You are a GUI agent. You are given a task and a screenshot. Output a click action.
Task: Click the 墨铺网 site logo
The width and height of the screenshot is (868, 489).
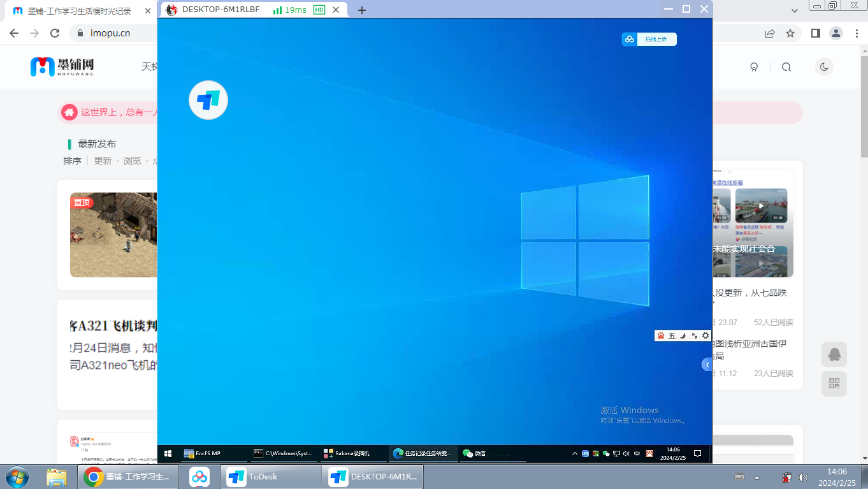click(62, 66)
